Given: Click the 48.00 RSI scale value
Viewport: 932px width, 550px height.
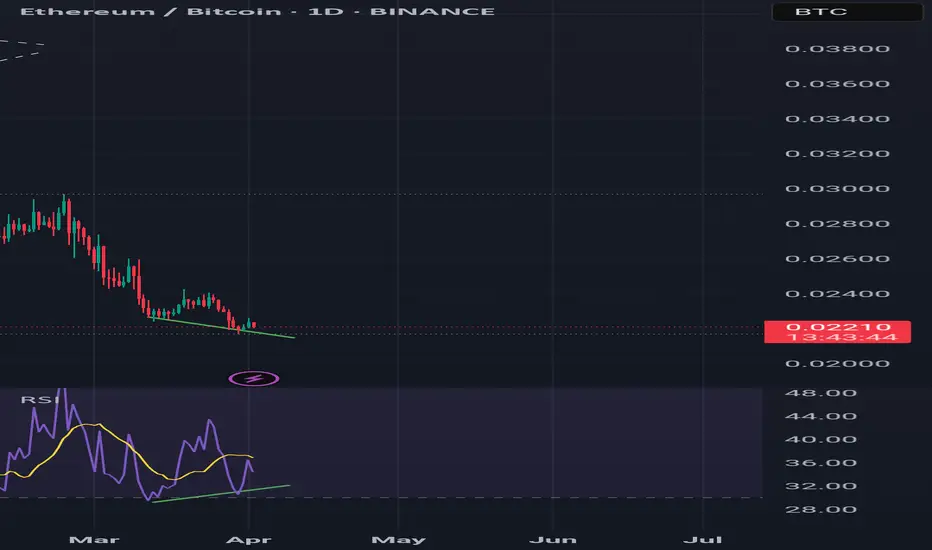Looking at the screenshot, I should coord(821,393).
